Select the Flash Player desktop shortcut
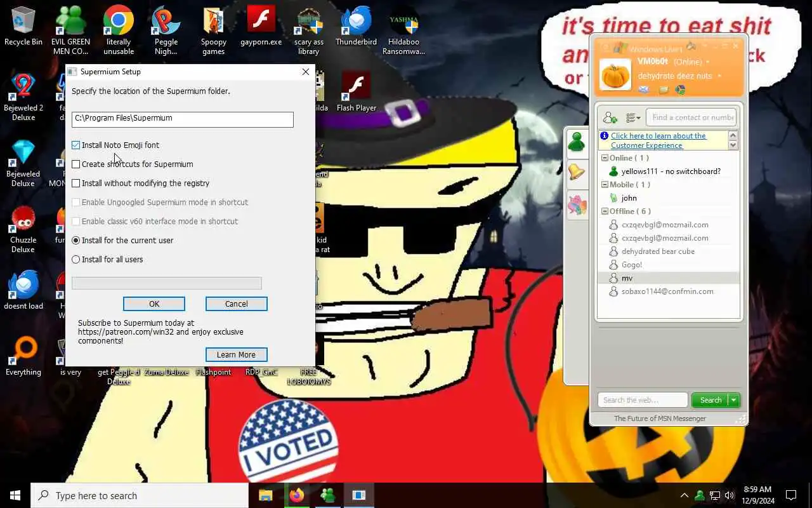Screen dimensions: 812x508 [x=357, y=93]
